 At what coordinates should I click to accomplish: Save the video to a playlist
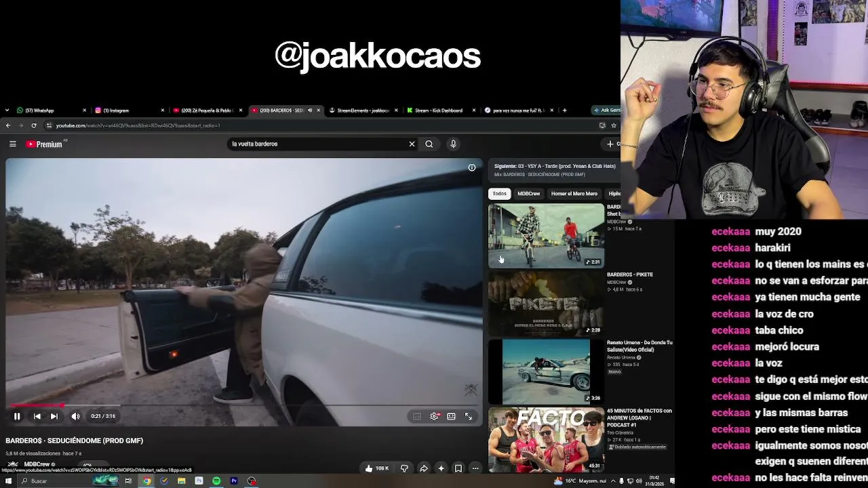click(x=458, y=468)
